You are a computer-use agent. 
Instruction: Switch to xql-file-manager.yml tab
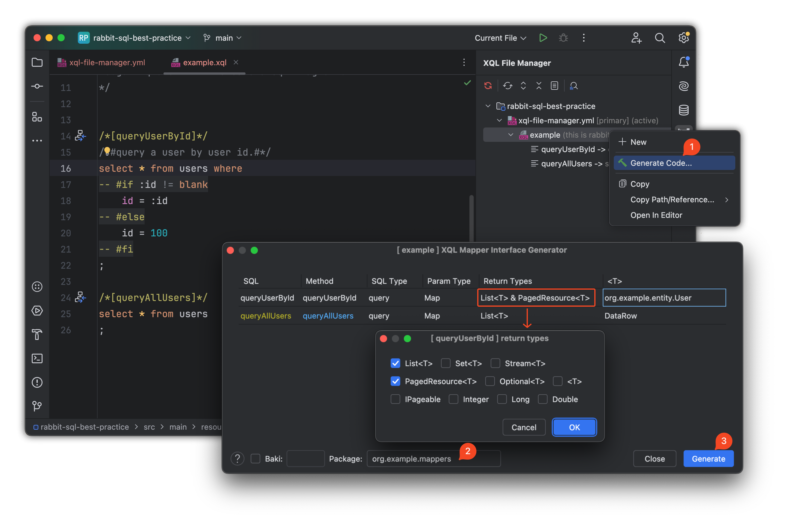click(101, 63)
